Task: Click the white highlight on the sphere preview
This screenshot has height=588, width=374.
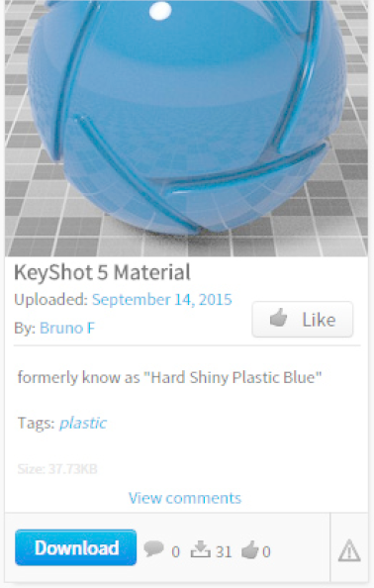Action: tap(160, 11)
